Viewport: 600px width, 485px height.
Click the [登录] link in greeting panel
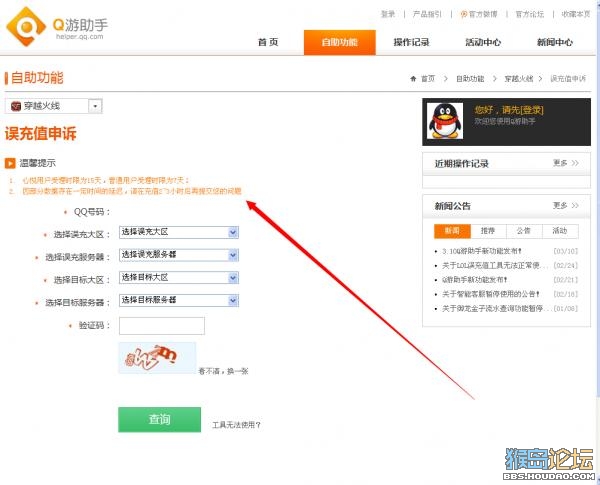coord(532,110)
